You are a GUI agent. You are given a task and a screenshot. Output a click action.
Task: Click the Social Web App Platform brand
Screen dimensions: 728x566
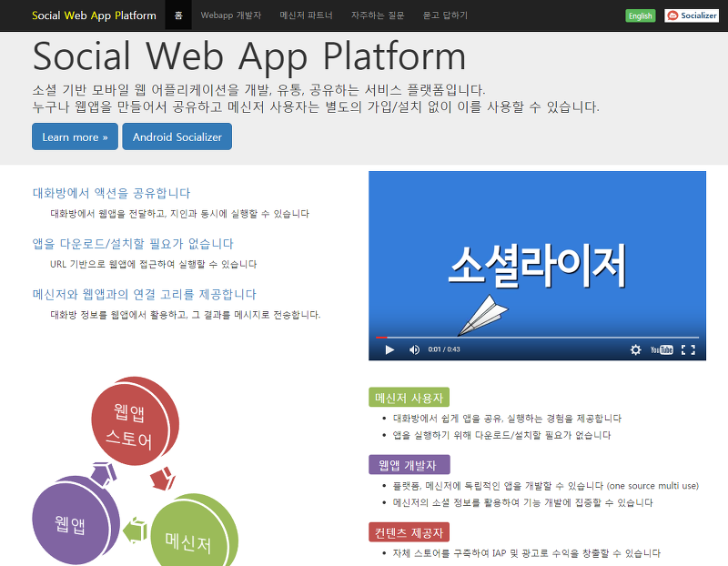(94, 15)
